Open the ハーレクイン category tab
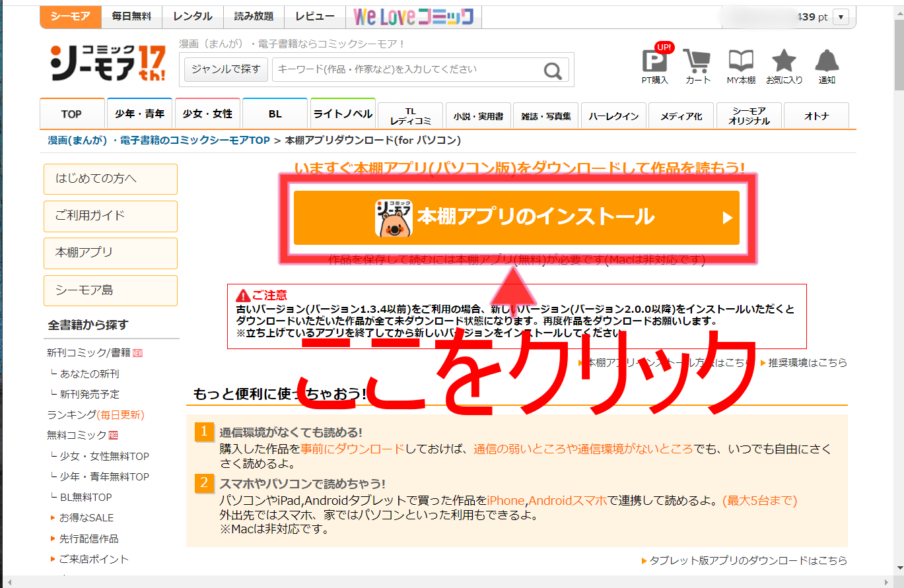904x588 pixels. coord(613,116)
